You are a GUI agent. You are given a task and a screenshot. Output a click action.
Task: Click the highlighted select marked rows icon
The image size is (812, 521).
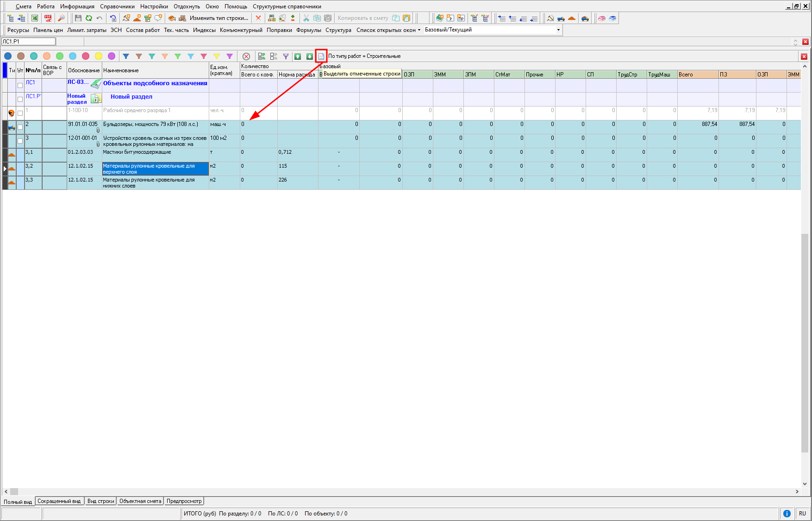321,56
